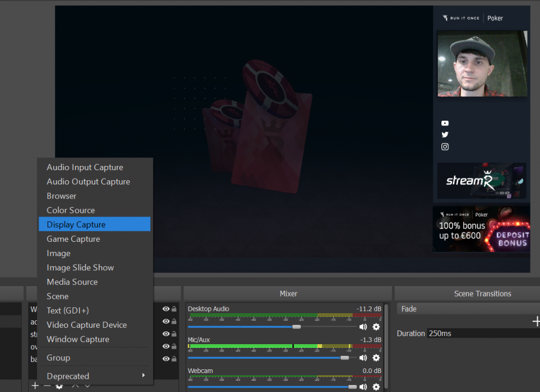
Task: Toggle the lock on row starting 'ba'
Action: (174, 359)
